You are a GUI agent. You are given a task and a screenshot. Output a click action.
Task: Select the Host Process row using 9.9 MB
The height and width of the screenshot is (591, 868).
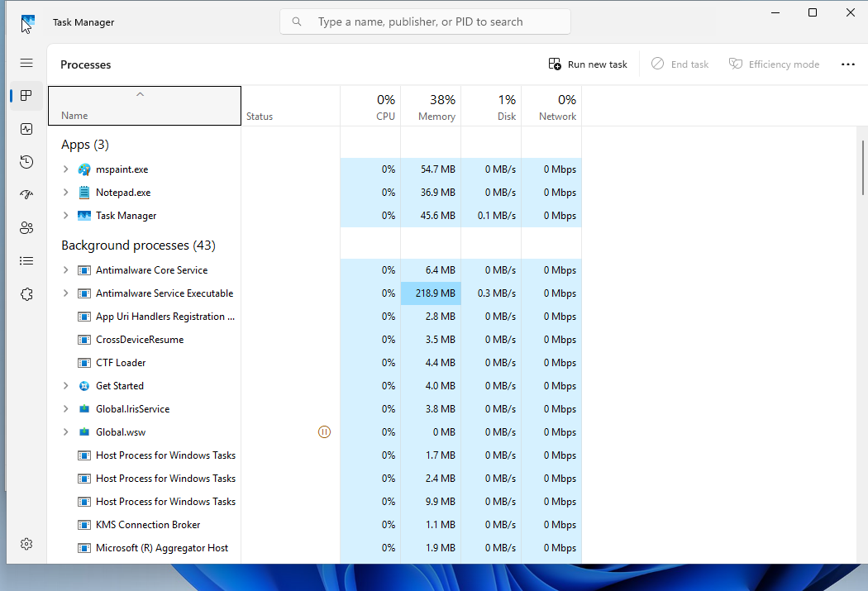(x=314, y=502)
